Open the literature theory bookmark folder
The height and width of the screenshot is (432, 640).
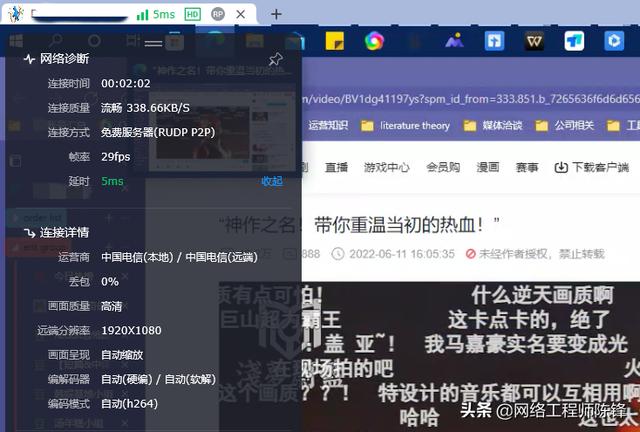[405, 126]
